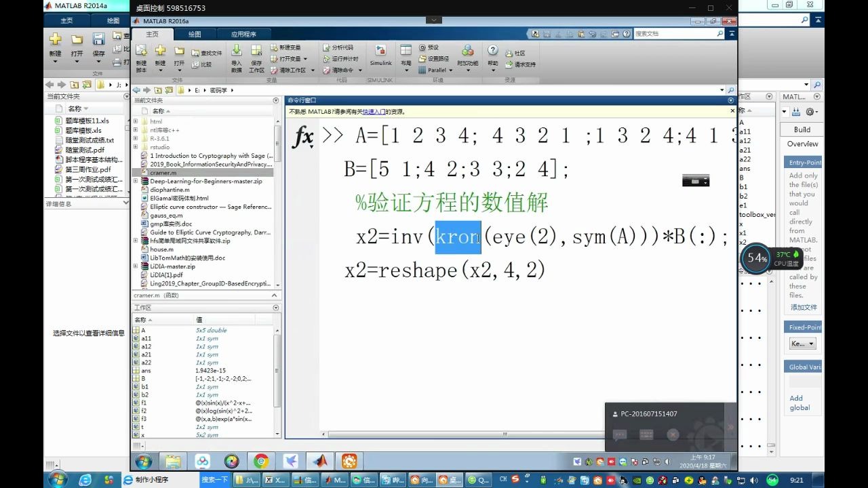Expand the html folder in file tree
The height and width of the screenshot is (488, 868).
coord(136,121)
